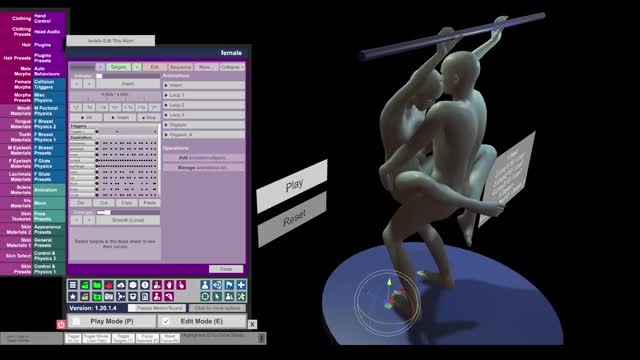640x360 pixels.
Task: Click Manage animations list button
Action: [x=204, y=167]
